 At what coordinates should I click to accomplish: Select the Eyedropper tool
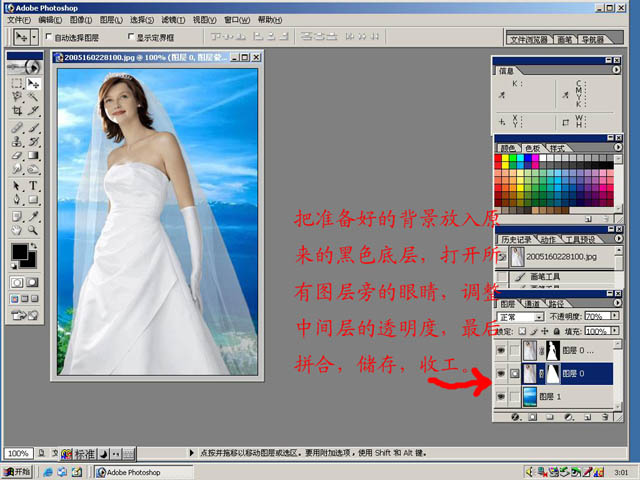coord(33,216)
